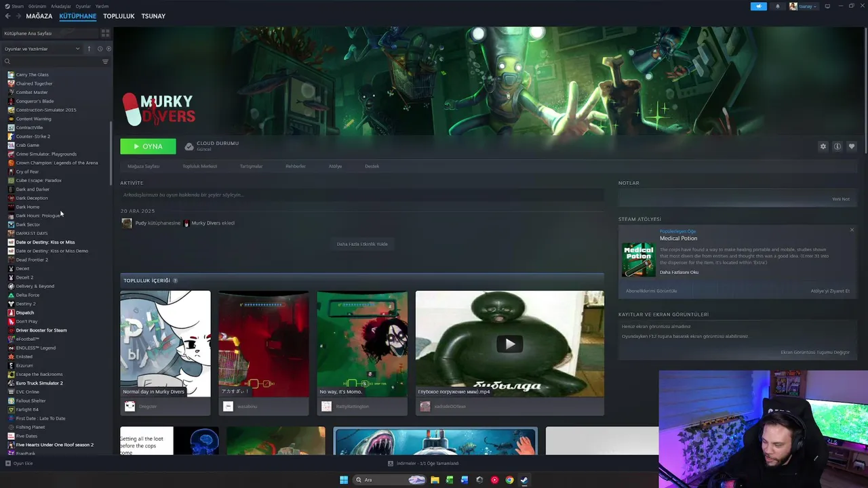This screenshot has height=488, width=868.
Task: Select Euro Truck Simulator 2 in the game list
Action: pyautogui.click(x=39, y=383)
